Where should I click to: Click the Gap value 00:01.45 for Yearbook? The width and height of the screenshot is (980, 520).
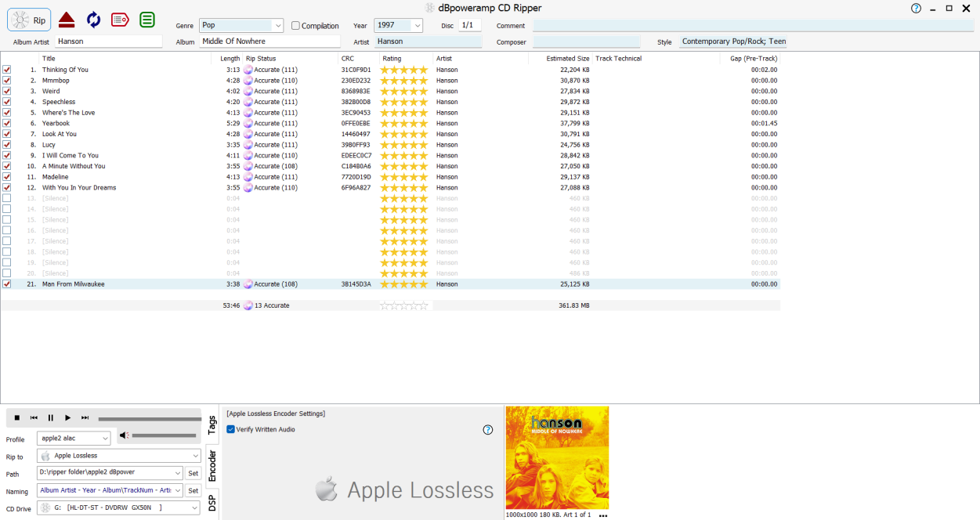coord(764,123)
